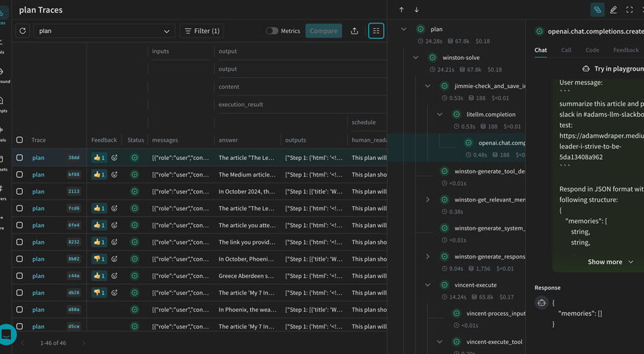
Task: Toggle the Metrics switch
Action: point(272,31)
